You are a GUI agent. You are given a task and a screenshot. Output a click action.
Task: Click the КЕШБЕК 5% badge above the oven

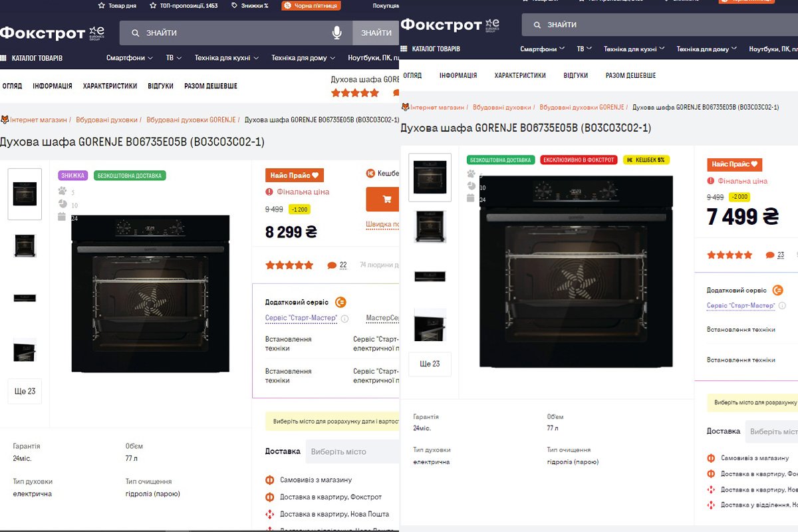click(x=646, y=160)
